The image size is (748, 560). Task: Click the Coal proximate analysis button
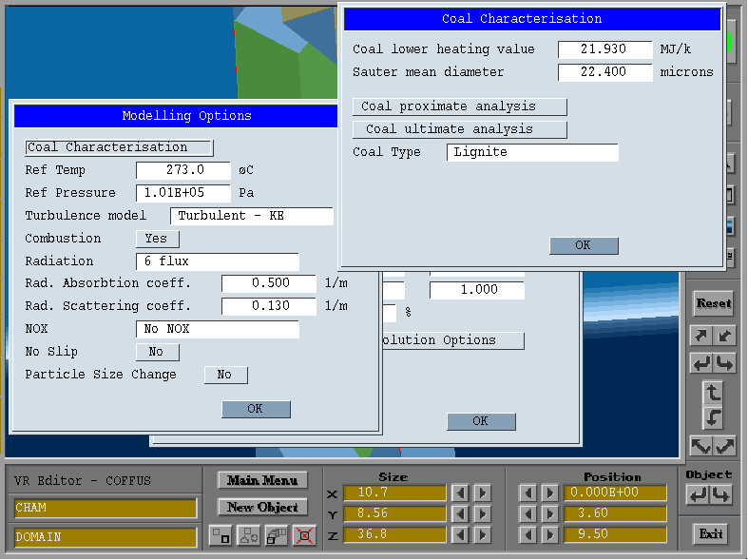click(460, 106)
